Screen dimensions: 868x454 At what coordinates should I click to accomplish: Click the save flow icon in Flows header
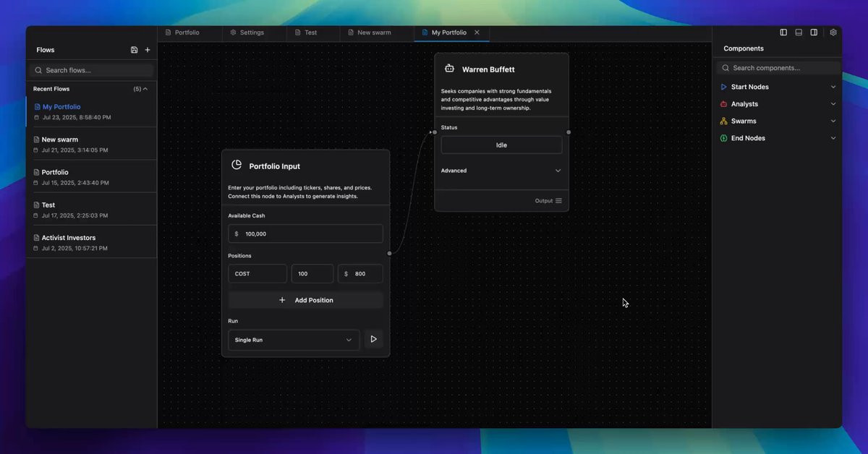(x=135, y=50)
